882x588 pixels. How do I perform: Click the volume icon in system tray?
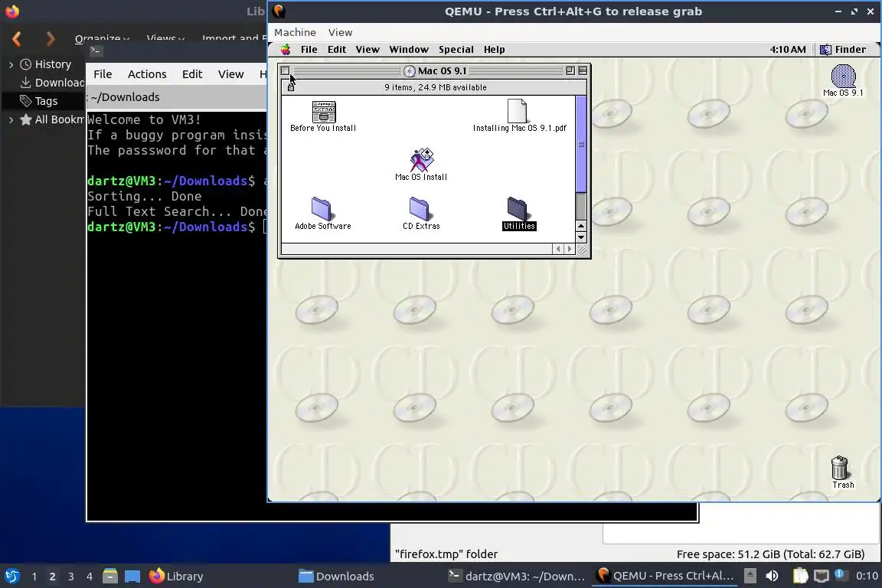tap(773, 576)
